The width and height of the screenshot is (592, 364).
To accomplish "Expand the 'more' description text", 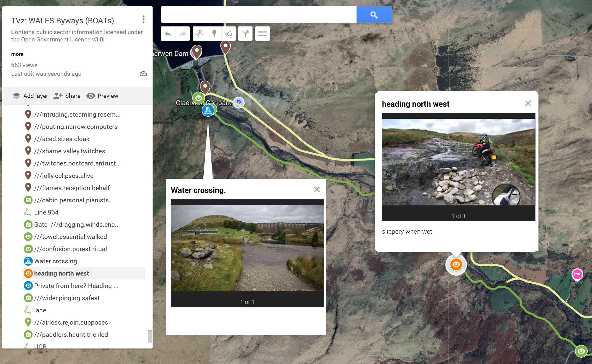I will 17,54.
